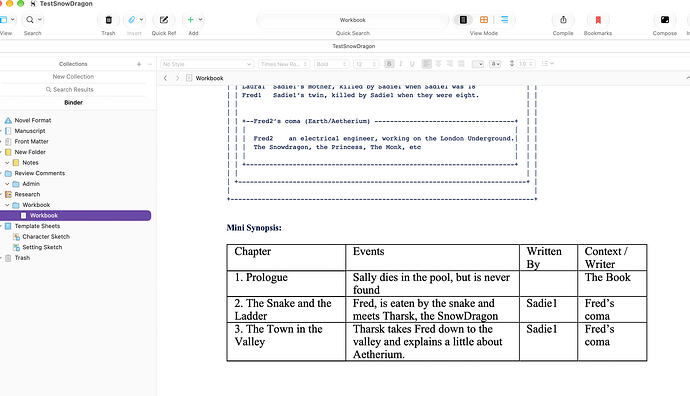690x396 pixels.
Task: Click the Admin folder icon
Action: click(16, 183)
